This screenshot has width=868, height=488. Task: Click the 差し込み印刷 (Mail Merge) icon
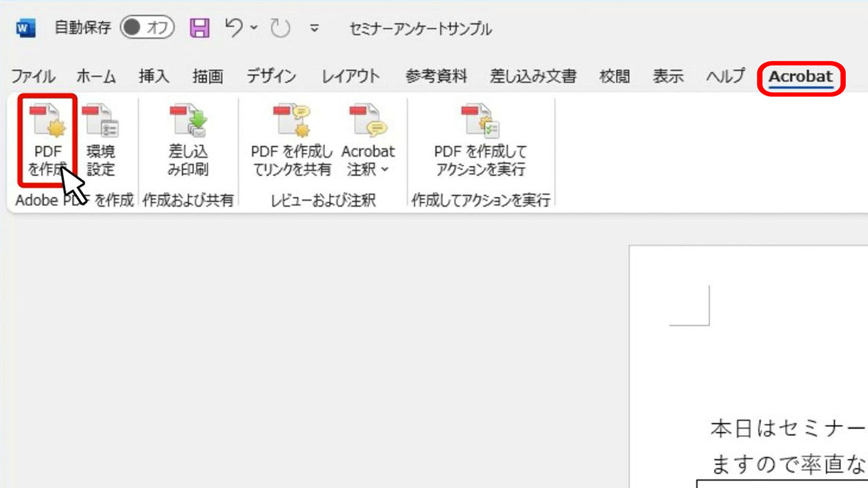188,140
